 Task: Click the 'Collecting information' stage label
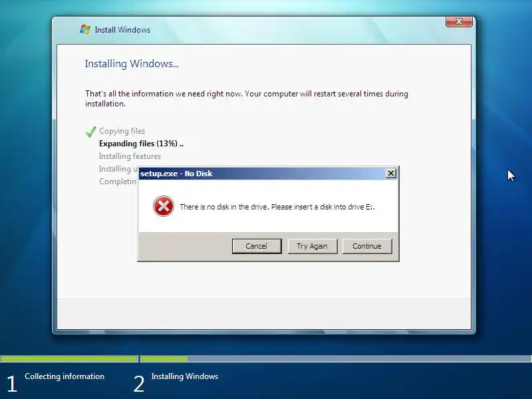pos(65,376)
